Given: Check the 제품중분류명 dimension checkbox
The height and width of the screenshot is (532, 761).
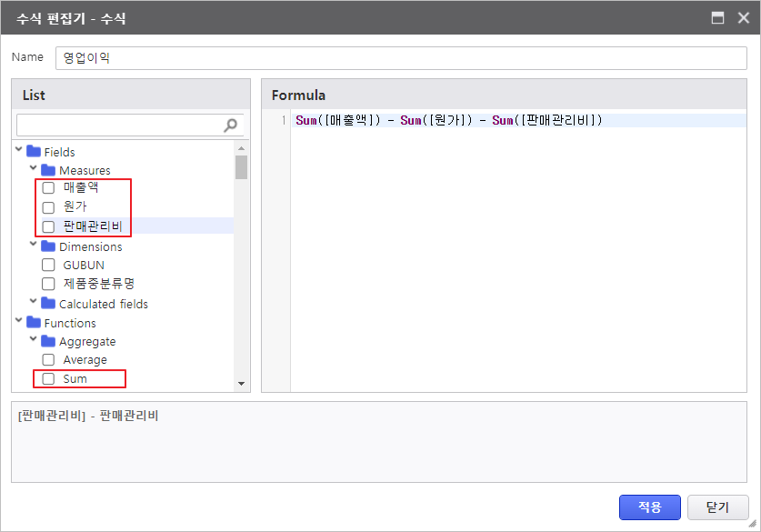Looking at the screenshot, I should coord(48,284).
